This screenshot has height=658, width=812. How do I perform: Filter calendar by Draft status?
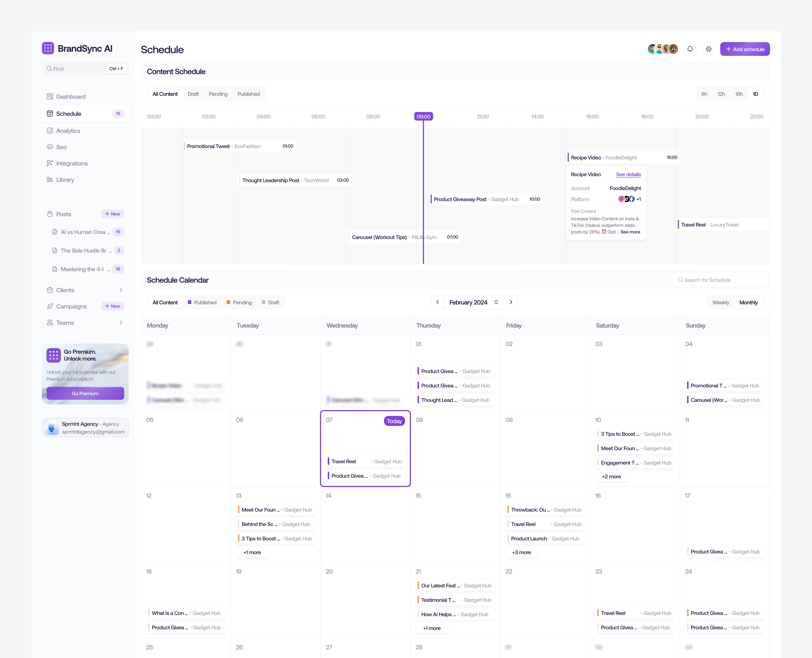pyautogui.click(x=271, y=302)
